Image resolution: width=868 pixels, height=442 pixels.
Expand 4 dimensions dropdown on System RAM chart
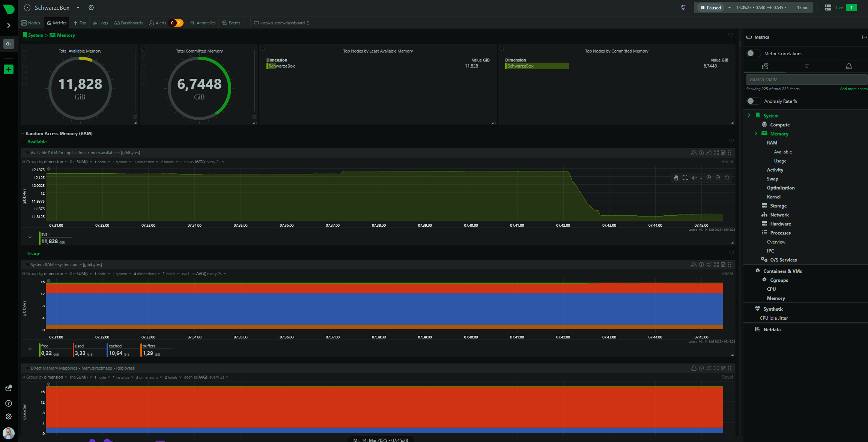click(147, 274)
